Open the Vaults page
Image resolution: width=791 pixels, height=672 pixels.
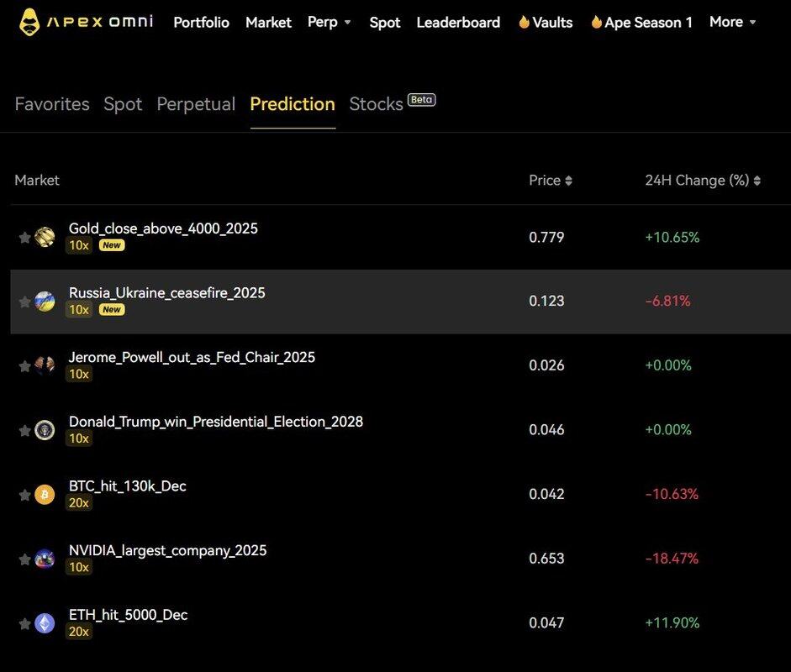tap(545, 23)
